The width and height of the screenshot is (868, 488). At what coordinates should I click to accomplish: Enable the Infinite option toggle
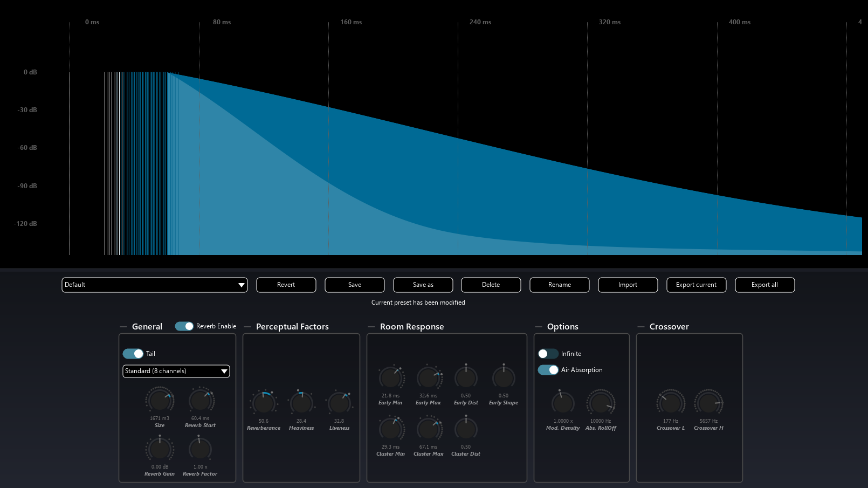tap(548, 354)
